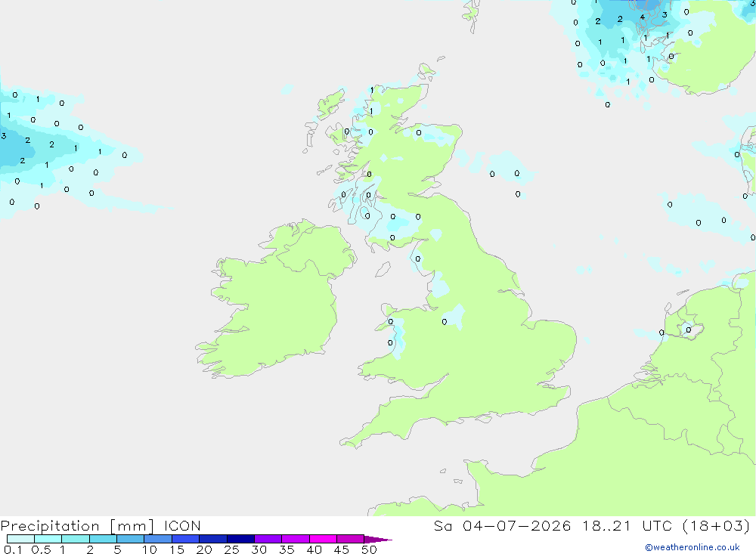The height and width of the screenshot is (554, 756).
Task: Pick the 10–15 mm legend colour swatch
Action: pos(158,539)
